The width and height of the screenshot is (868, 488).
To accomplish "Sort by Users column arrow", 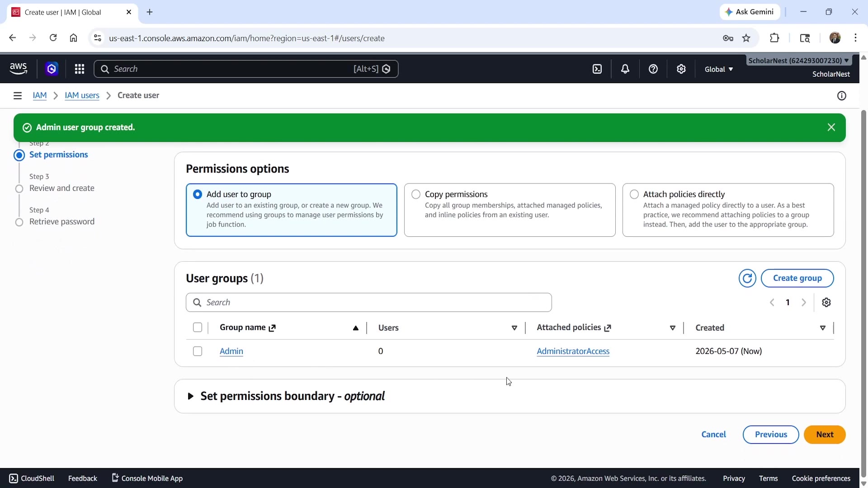I will pyautogui.click(x=514, y=328).
